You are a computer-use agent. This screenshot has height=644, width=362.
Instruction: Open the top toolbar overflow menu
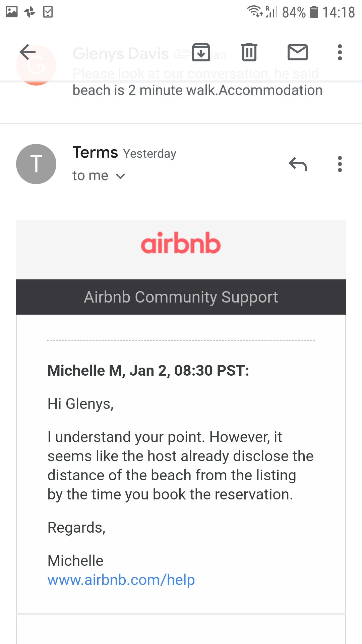[x=340, y=52]
